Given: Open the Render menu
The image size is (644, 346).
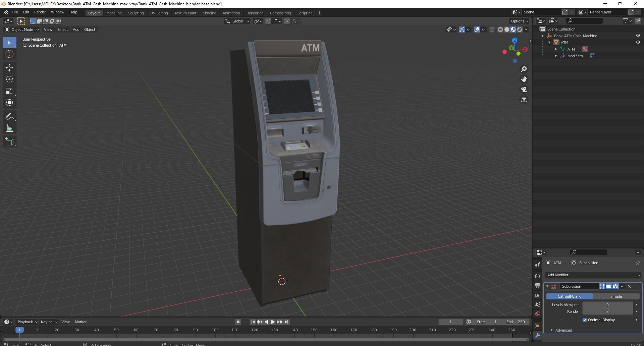Looking at the screenshot, I should pyautogui.click(x=40, y=12).
